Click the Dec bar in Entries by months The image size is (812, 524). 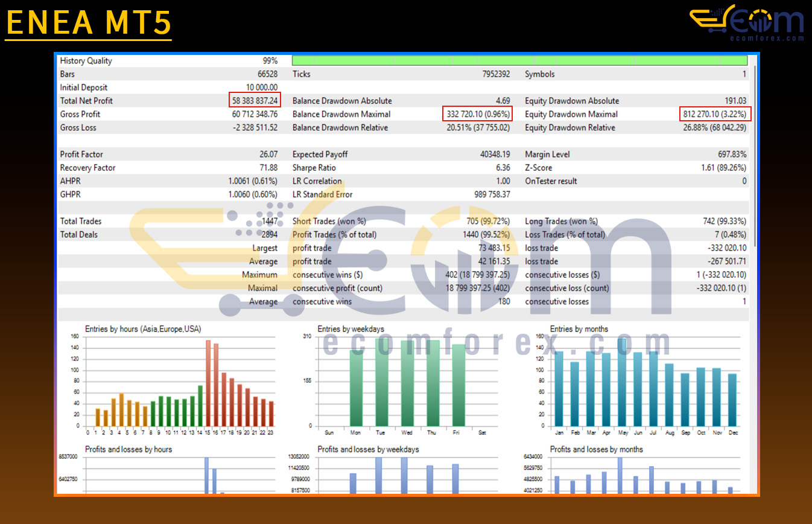coord(732,400)
